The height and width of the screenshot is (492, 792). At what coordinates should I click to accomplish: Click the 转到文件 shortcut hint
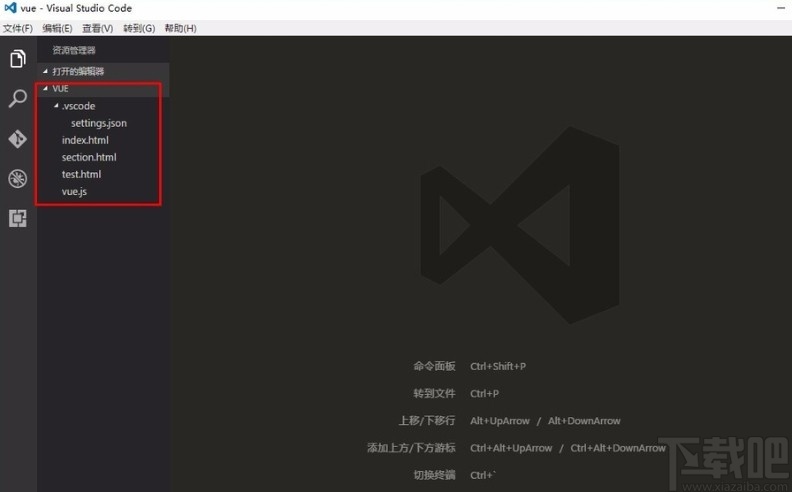434,393
